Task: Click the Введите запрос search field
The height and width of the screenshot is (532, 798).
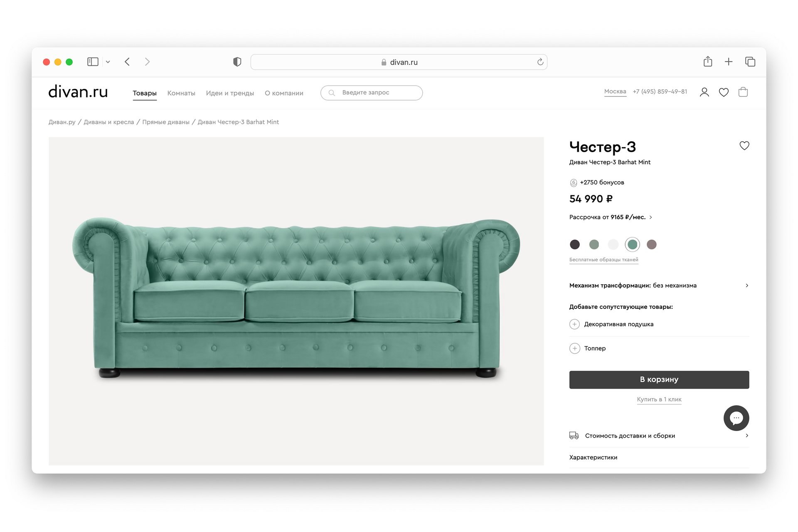Action: tap(371, 93)
